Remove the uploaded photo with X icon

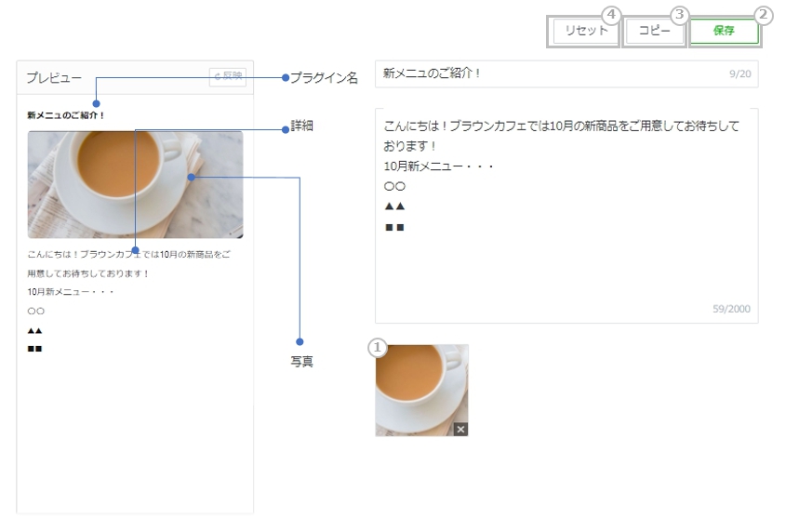coord(461,429)
